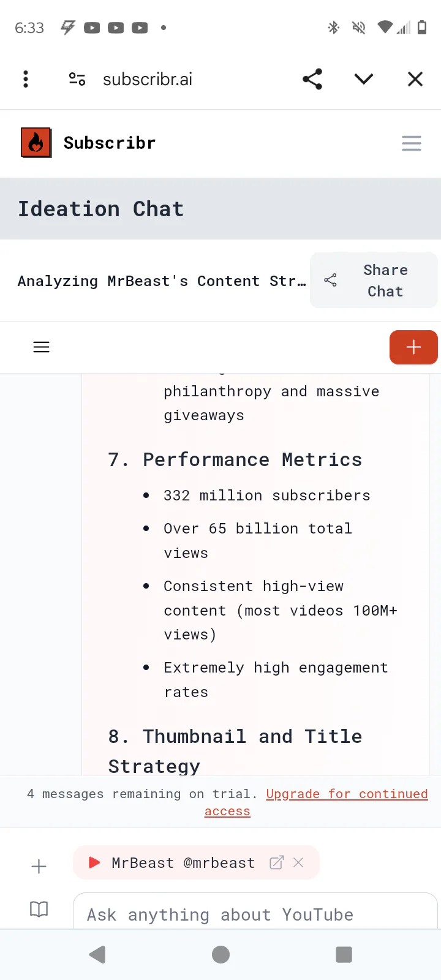Tap the Android back navigation button
The height and width of the screenshot is (980, 441).
pos(97,954)
